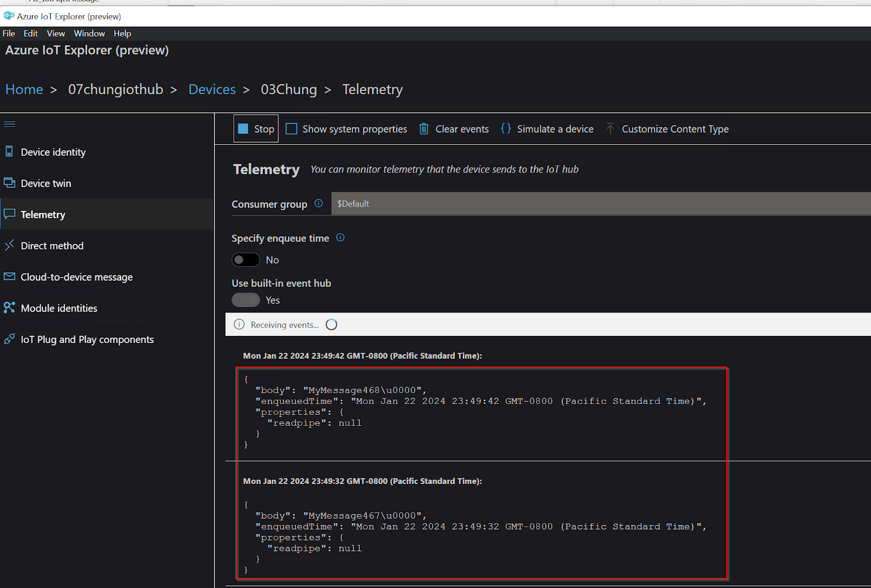Open the Direct method page
The width and height of the screenshot is (871, 588).
107,246
